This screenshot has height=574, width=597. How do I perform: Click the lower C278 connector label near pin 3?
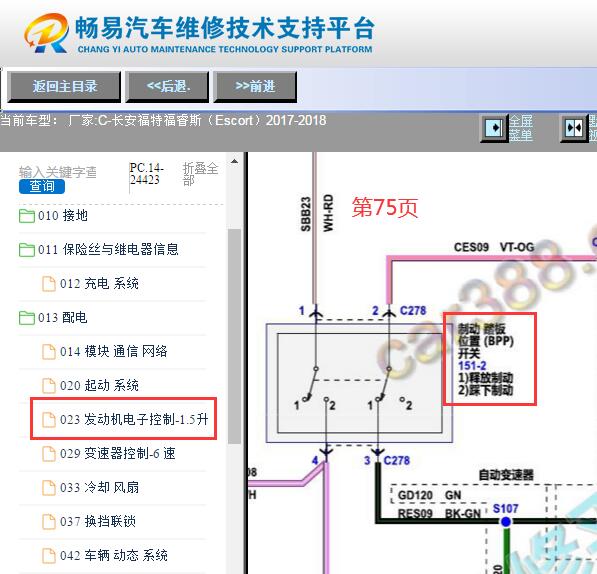tap(396, 461)
